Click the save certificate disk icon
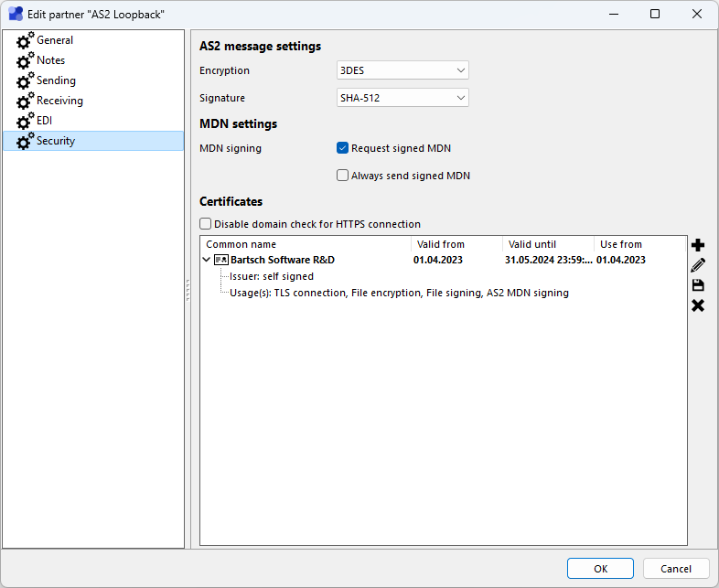719x588 pixels. [698, 285]
